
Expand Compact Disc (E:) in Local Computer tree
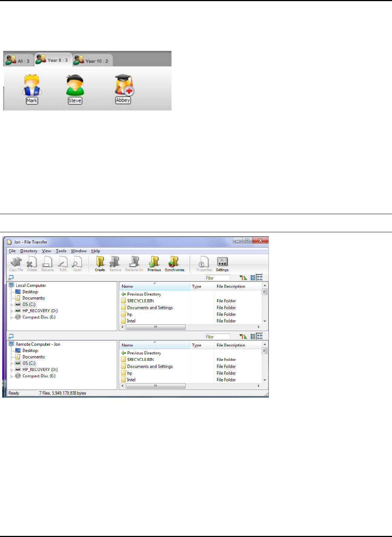11,317
